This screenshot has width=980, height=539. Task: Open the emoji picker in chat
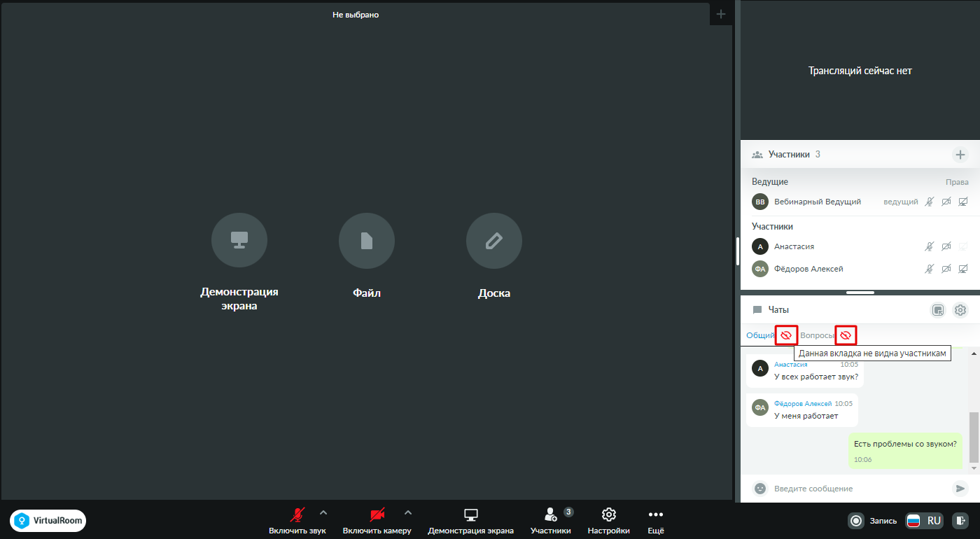760,489
